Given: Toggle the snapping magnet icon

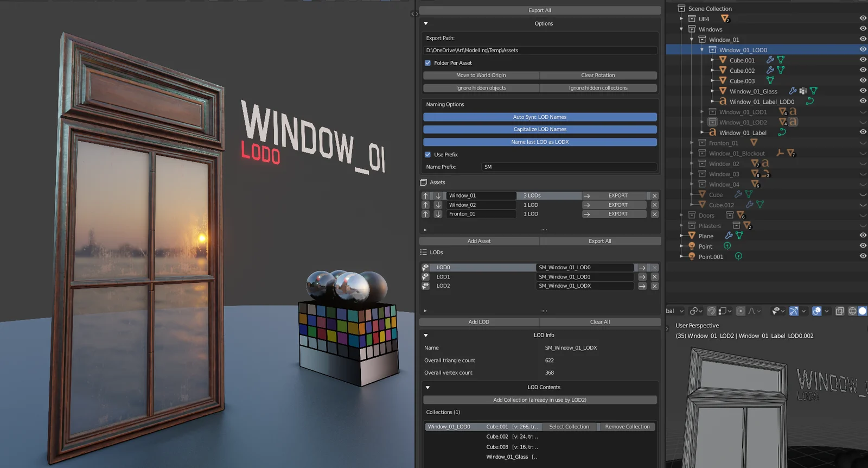Looking at the screenshot, I should pyautogui.click(x=711, y=311).
